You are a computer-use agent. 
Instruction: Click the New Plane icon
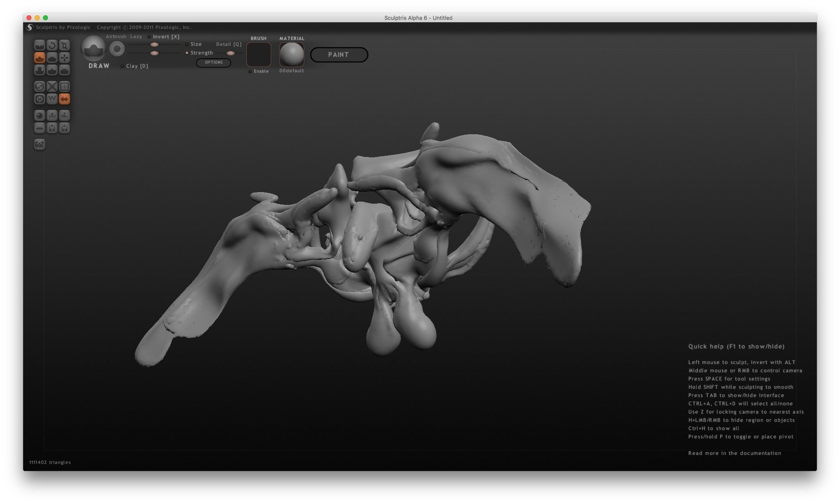coord(39,128)
